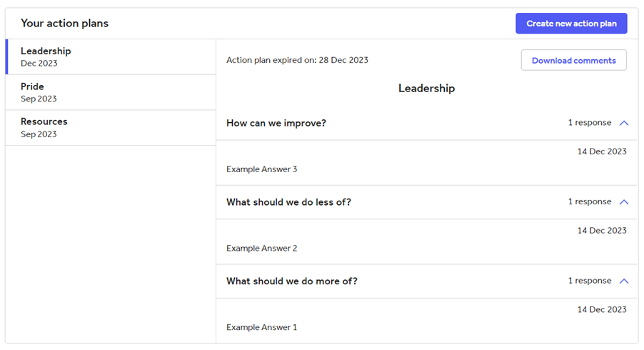Click response count beside "How can we improve?"
644x350 pixels.
pos(590,123)
